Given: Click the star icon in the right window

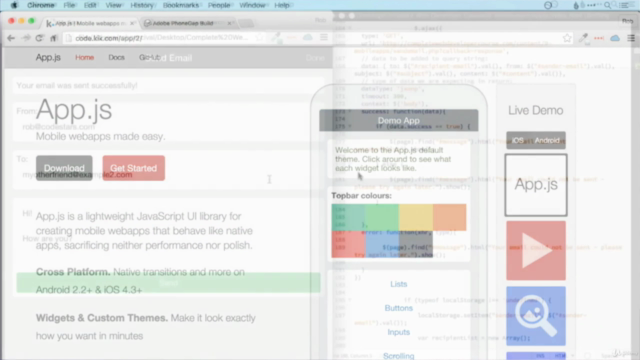Looking at the screenshot, I should point(567,38).
